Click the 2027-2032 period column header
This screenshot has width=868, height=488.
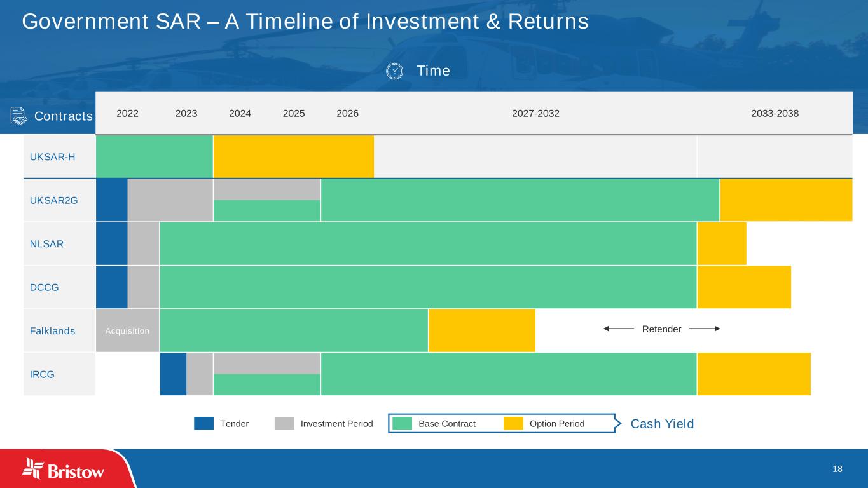535,114
